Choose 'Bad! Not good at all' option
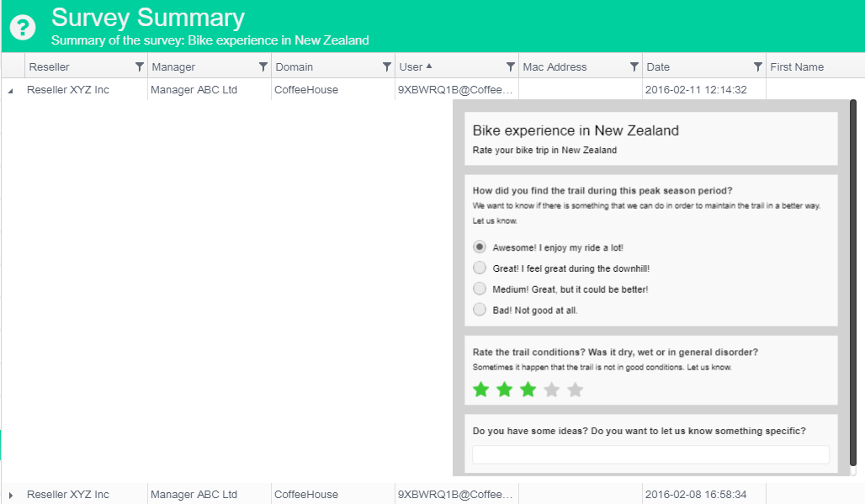 (x=480, y=310)
